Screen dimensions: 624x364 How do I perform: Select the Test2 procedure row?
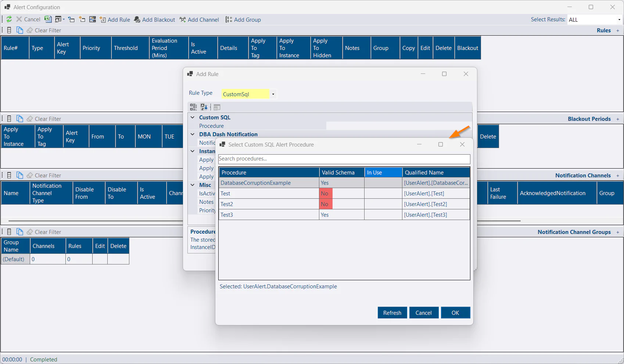[x=344, y=204]
